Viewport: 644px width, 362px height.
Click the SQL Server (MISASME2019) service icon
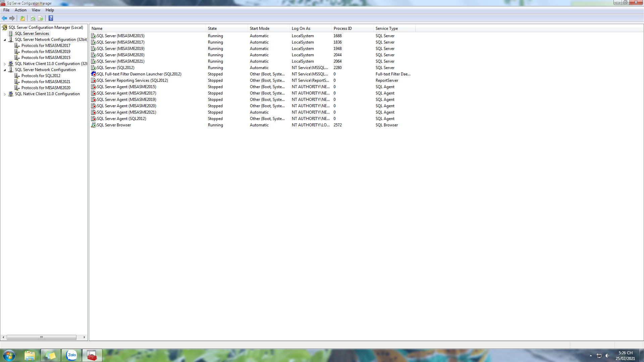point(94,49)
